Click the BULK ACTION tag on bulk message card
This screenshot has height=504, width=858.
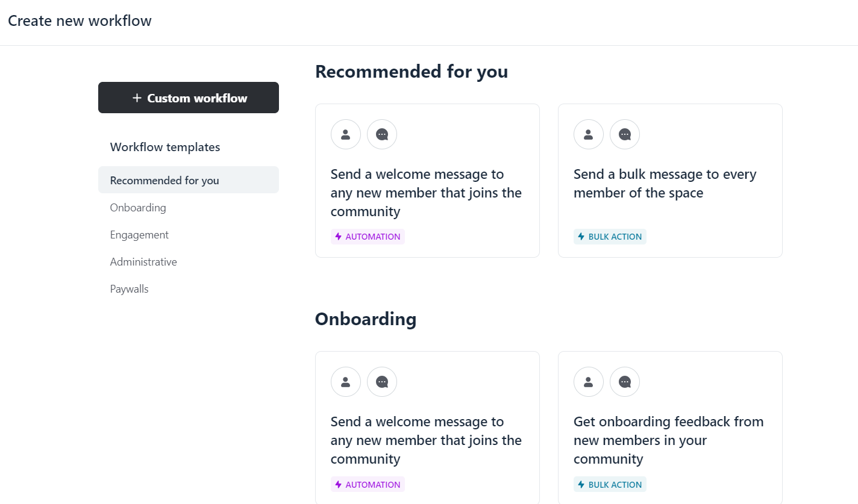pyautogui.click(x=610, y=237)
